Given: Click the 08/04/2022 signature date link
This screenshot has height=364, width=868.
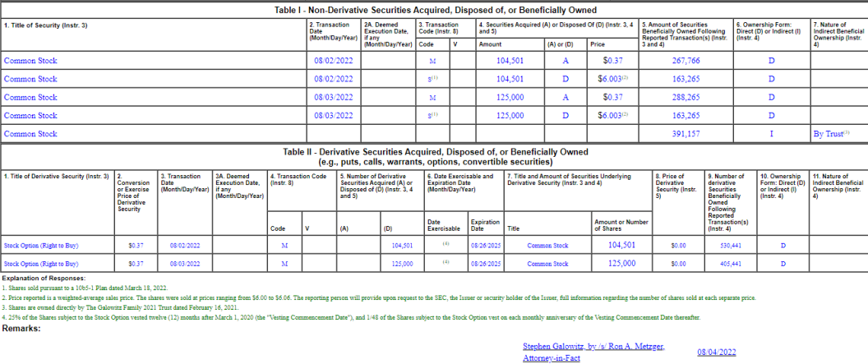Looking at the screenshot, I should [717, 352].
